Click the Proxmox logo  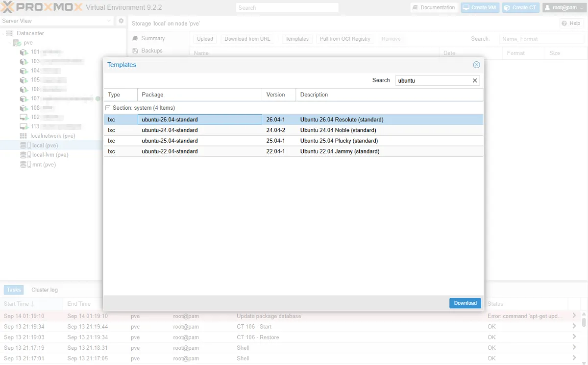(41, 7)
